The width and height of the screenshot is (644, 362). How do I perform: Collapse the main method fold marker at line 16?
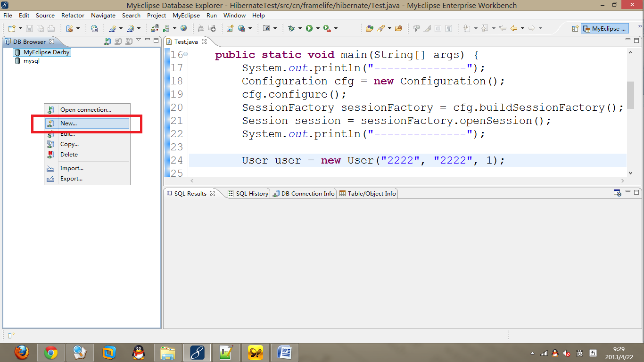tap(186, 55)
